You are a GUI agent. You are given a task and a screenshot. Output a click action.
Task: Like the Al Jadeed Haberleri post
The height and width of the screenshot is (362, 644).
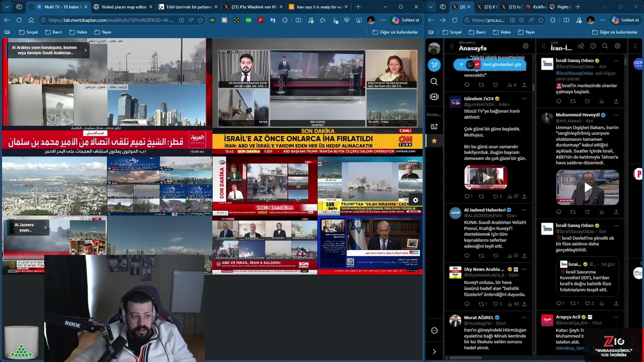point(496,256)
